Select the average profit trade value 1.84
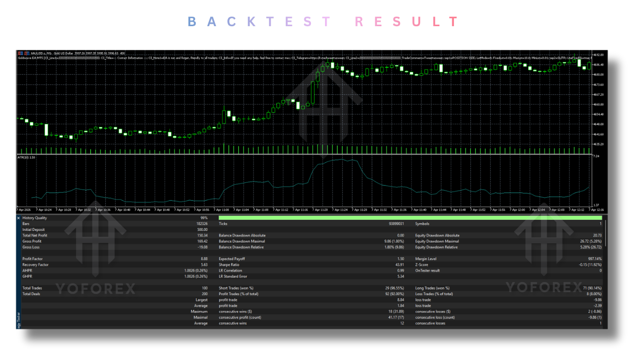The image size is (644, 362). (x=400, y=306)
